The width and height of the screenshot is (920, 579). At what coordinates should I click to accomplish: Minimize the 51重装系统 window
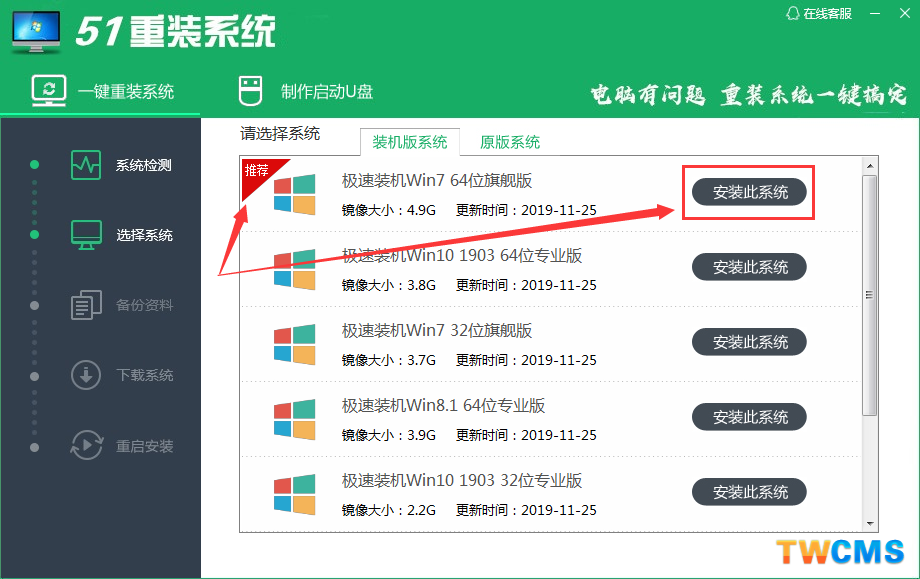pyautogui.click(x=875, y=13)
